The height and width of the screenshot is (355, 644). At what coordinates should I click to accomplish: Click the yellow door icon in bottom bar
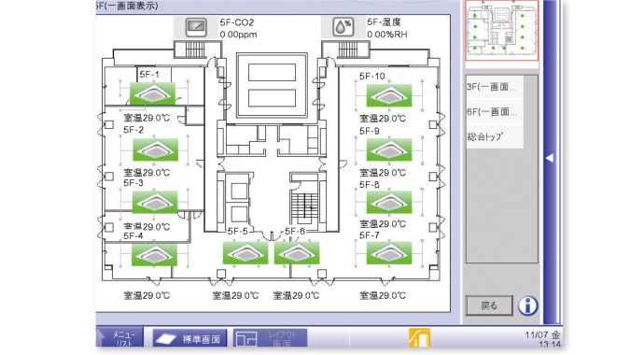(x=419, y=338)
